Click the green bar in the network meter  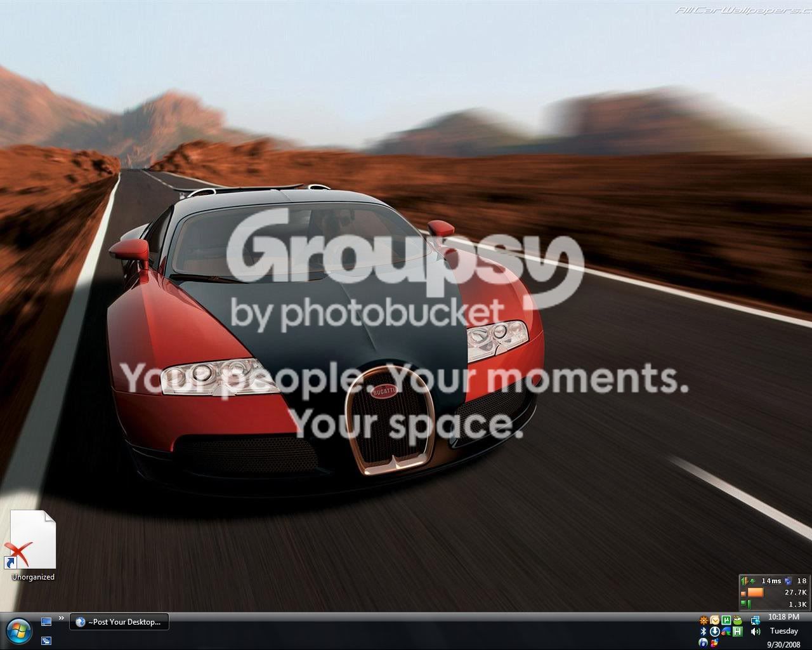coord(749,604)
